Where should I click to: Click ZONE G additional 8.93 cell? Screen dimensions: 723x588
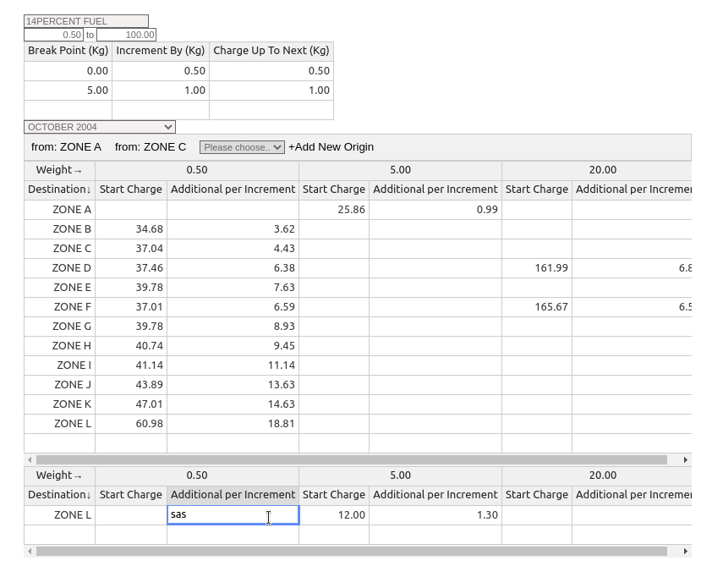tap(233, 327)
